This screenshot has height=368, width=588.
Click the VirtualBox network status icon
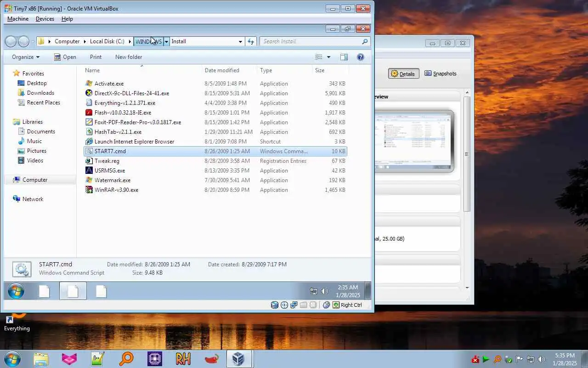coord(294,305)
